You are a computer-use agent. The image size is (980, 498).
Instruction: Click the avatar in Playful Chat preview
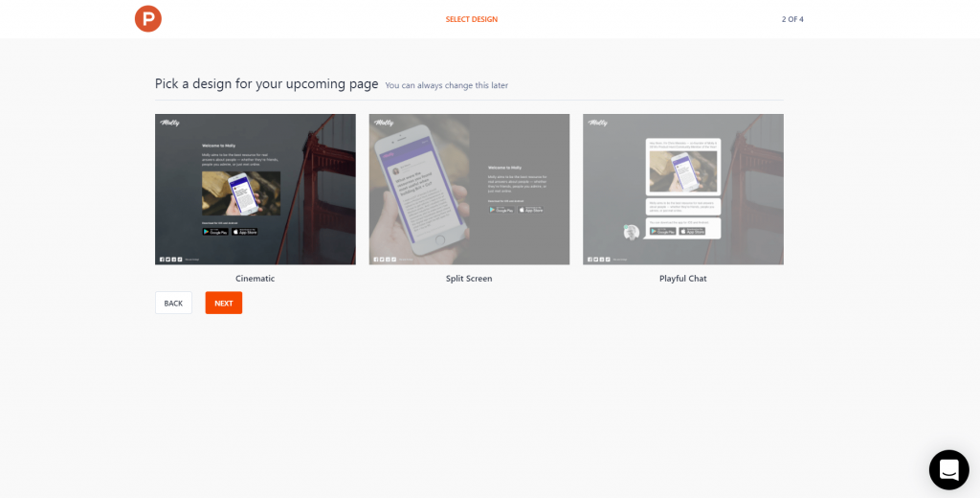632,232
